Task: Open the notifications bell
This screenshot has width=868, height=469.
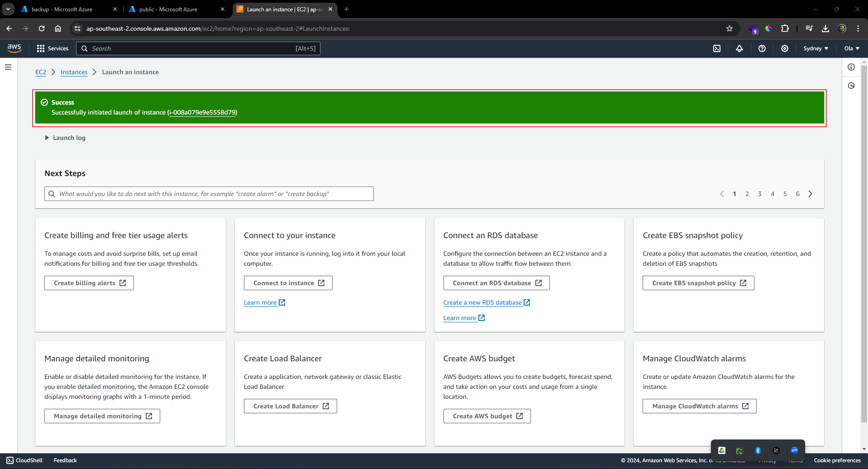Action: (739, 48)
